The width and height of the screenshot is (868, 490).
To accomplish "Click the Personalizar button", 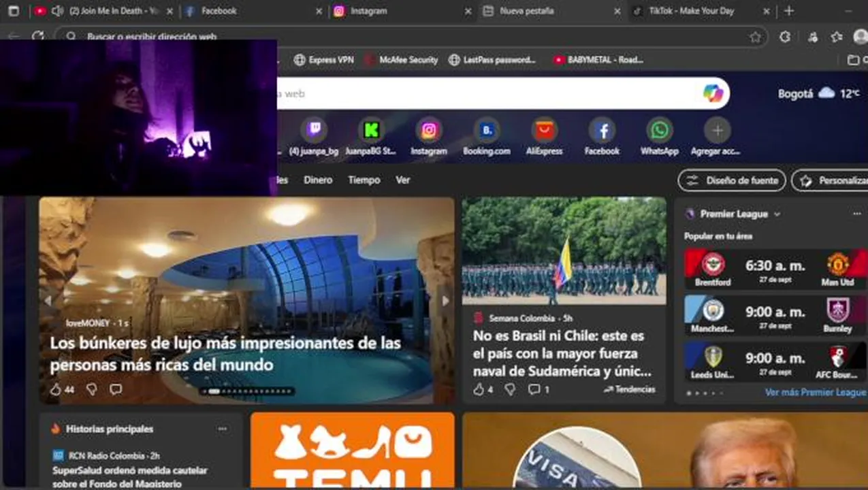I will coord(831,180).
